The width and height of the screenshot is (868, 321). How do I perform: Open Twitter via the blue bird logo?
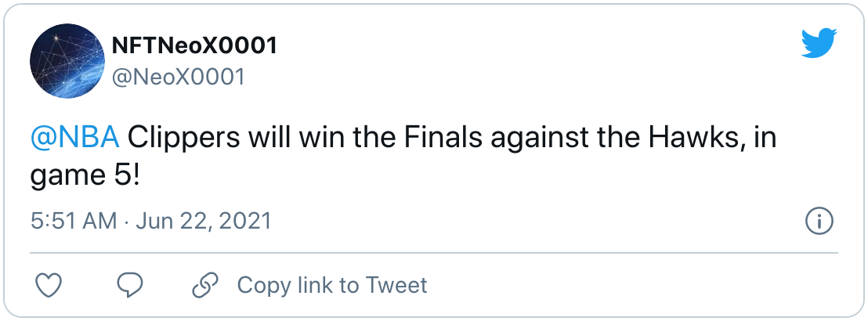click(819, 44)
